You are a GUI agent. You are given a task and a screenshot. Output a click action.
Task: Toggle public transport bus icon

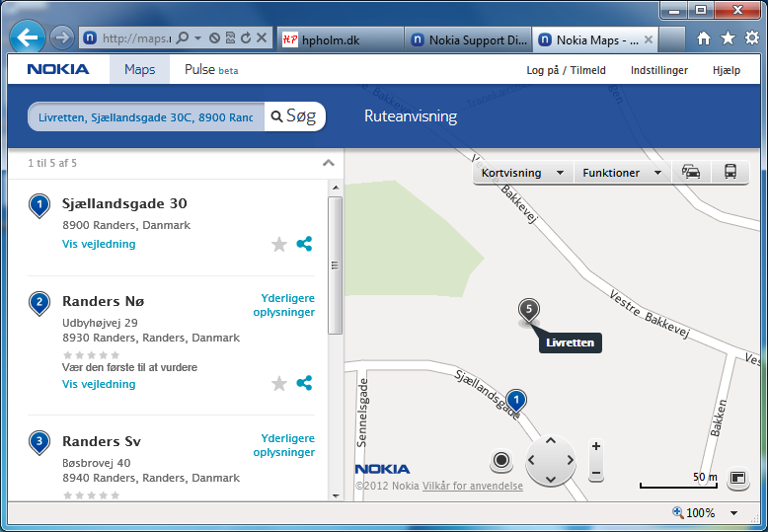click(730, 172)
